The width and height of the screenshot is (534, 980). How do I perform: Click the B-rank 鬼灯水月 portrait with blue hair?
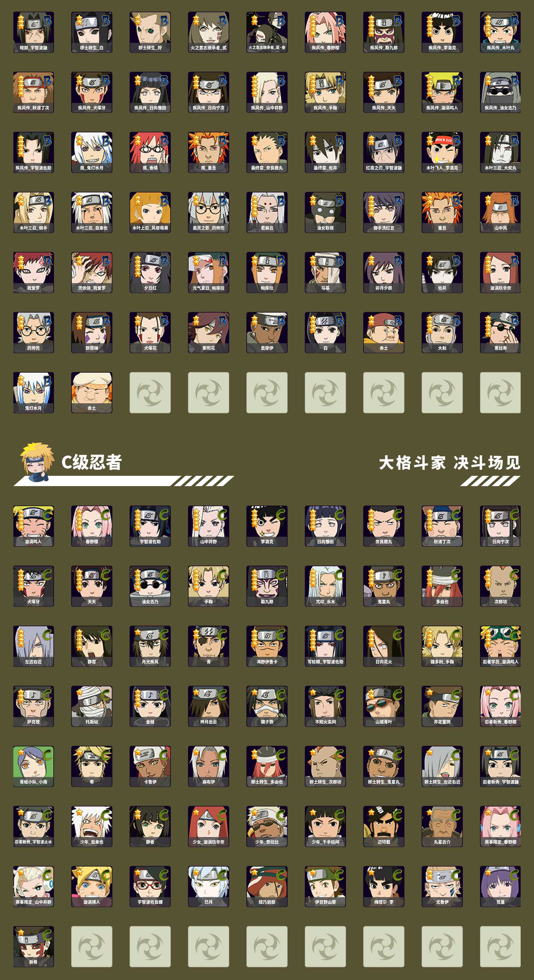coord(33,393)
